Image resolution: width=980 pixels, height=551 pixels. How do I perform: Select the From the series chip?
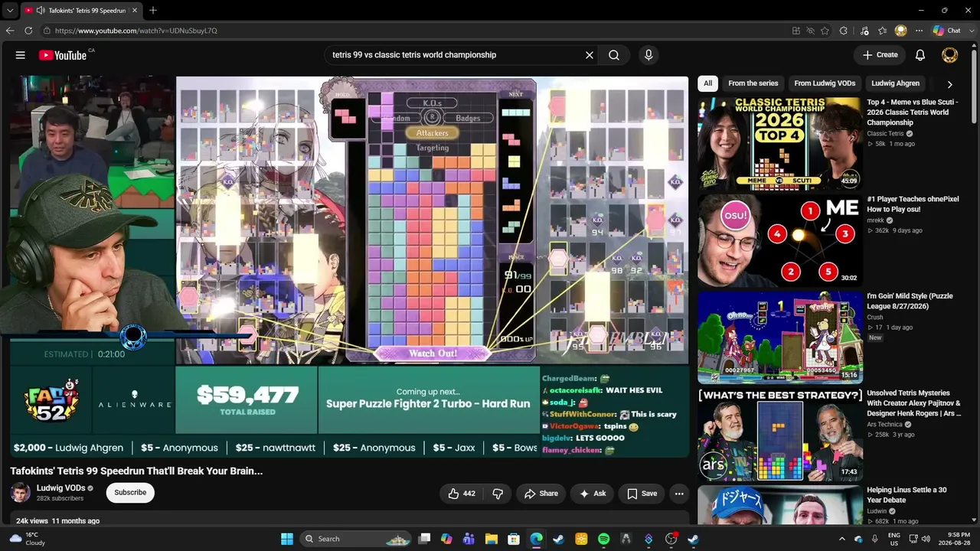(x=753, y=83)
